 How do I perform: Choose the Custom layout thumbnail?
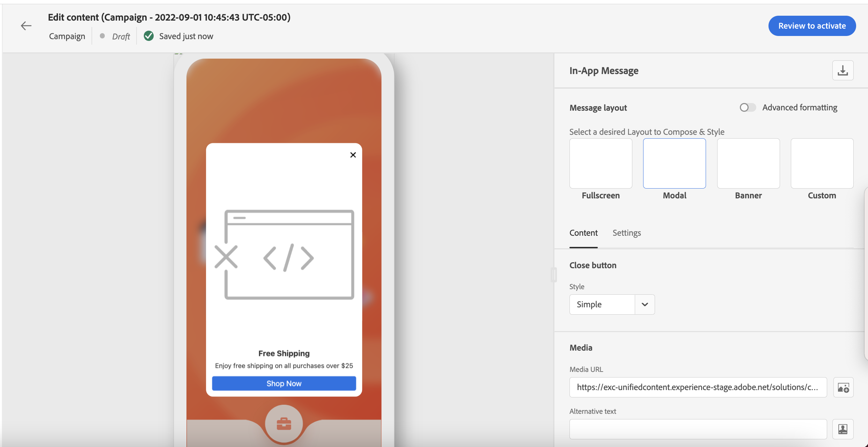(822, 163)
